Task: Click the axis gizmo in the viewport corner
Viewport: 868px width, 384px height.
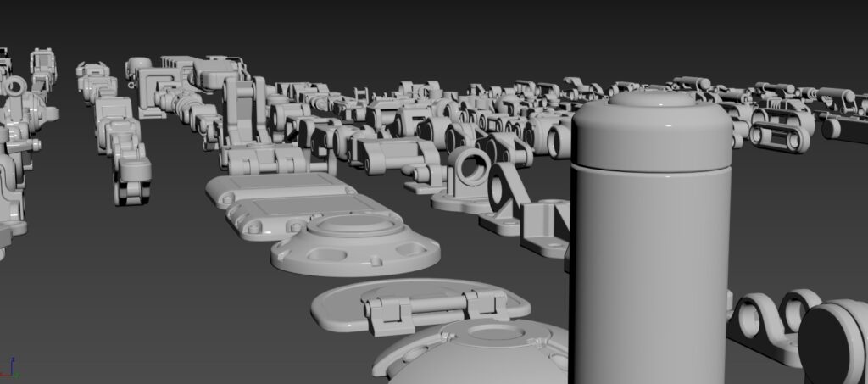Action: (x=8, y=369)
